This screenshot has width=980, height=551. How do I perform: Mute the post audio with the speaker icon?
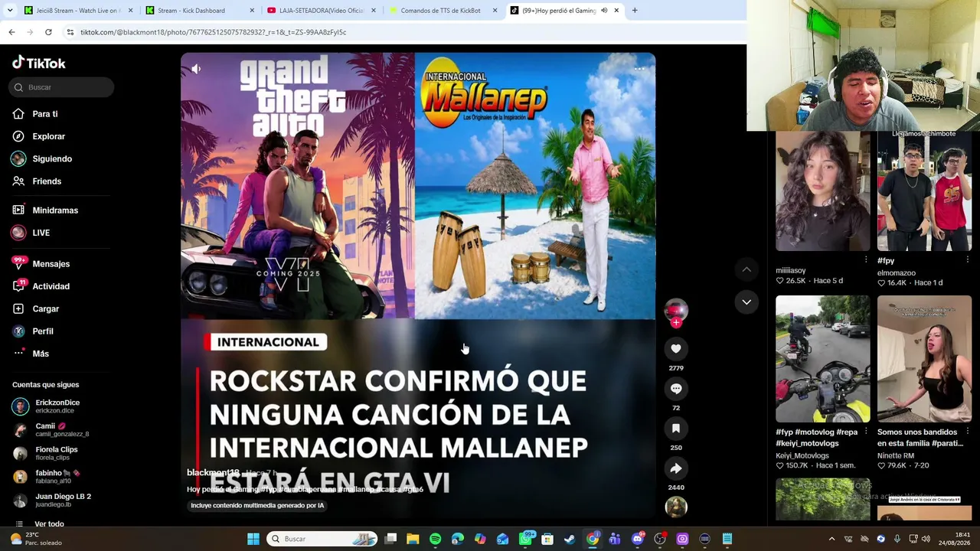click(196, 69)
